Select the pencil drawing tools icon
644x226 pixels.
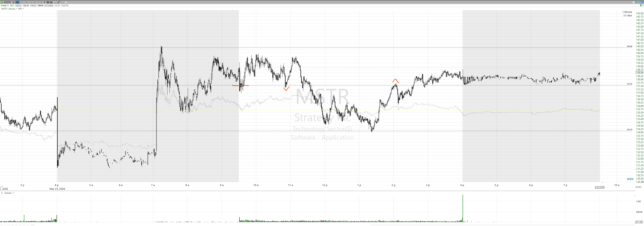click(59, 2)
